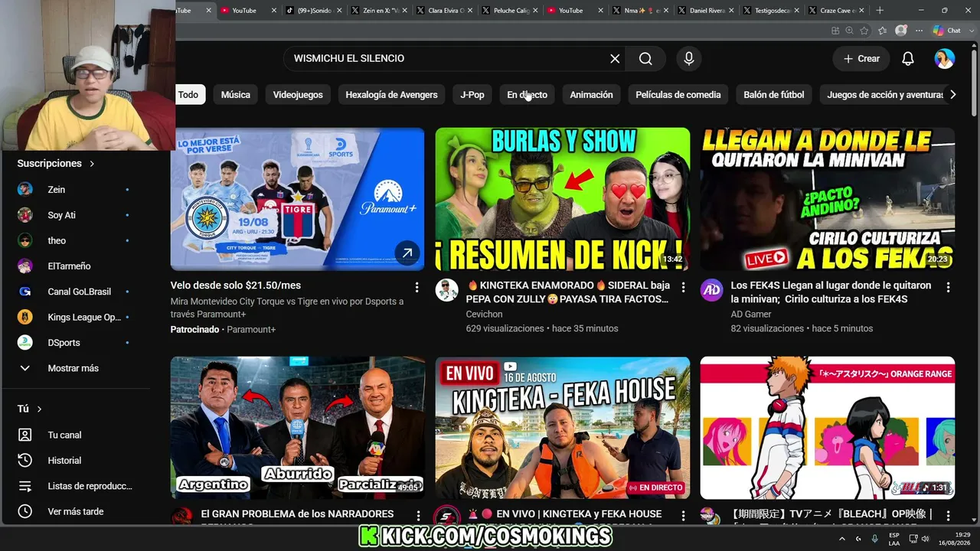Select the Películas de comedia chip

coord(678,95)
